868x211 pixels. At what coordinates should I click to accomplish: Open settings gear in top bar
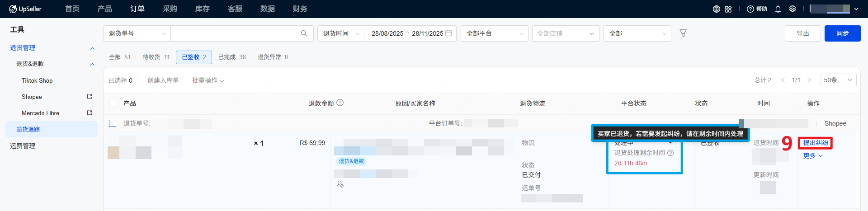click(793, 9)
